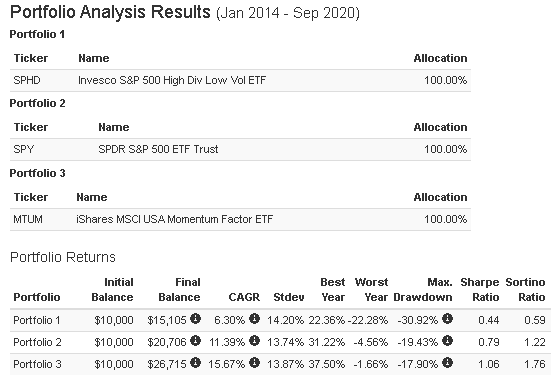Click the Invesco S&P 500 High Div fund name

click(172, 80)
